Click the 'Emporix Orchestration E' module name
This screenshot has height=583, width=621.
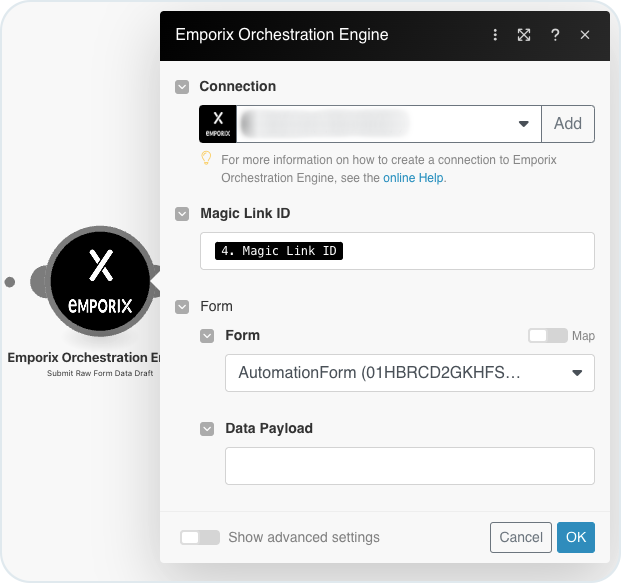(x=84, y=358)
